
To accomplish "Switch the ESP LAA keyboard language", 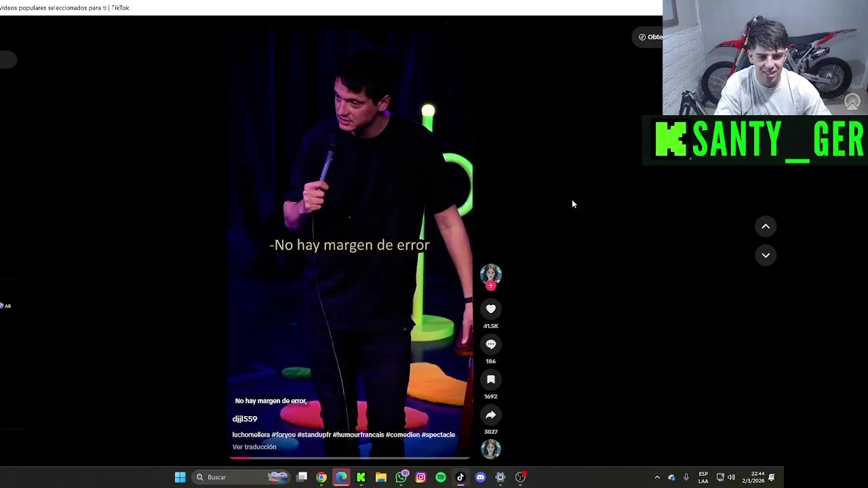I will 703,477.
